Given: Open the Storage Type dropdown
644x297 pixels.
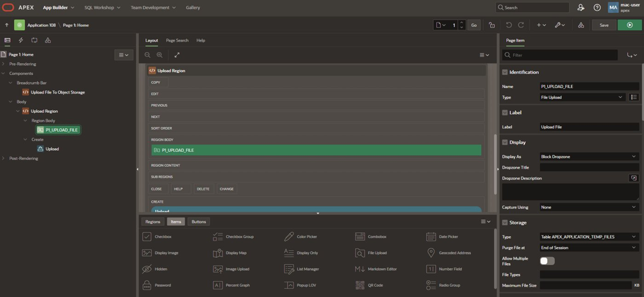Looking at the screenshot, I should click(590, 237).
